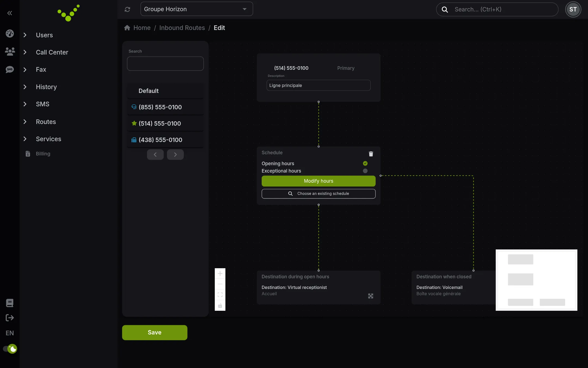Screen dimensions: 588x368
Task: Zoom in on the flow canvas
Action: tap(220, 274)
